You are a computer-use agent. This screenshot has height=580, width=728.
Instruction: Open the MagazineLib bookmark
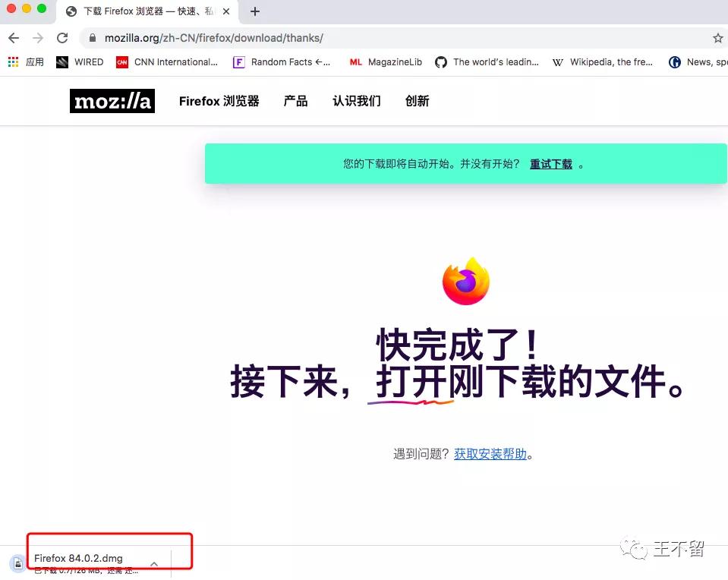pyautogui.click(x=386, y=61)
